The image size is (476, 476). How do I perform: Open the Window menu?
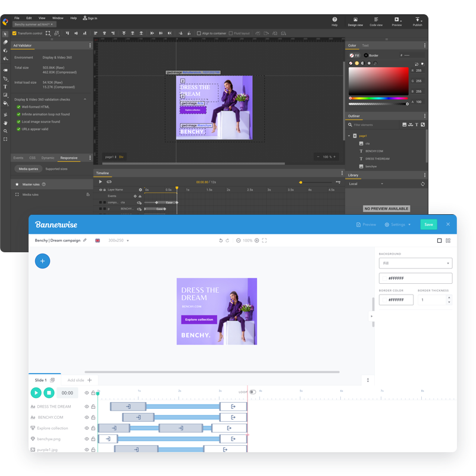click(58, 18)
